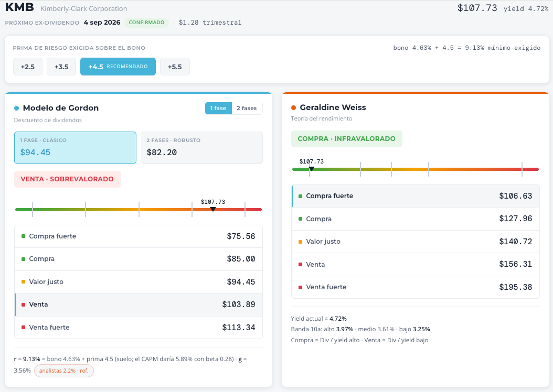Screen dimensions: 553x392
Task: Click the Prima de riesgo exigida label
Action: [x=79, y=48]
